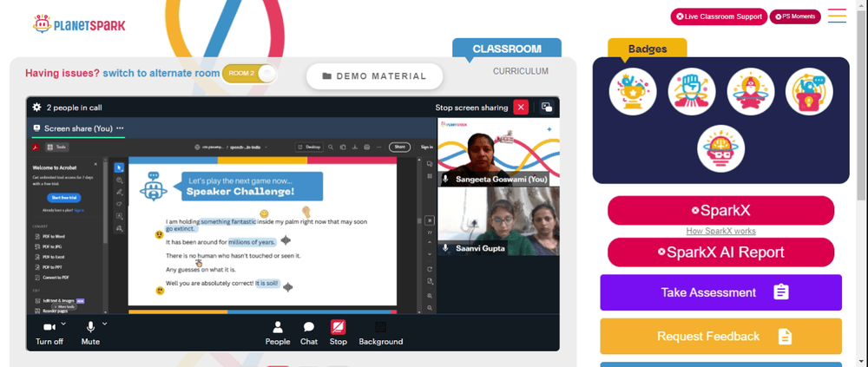Open the Acrobat more options ellipsis
Image resolution: width=868 pixels, height=367 pixels.
pos(379,147)
